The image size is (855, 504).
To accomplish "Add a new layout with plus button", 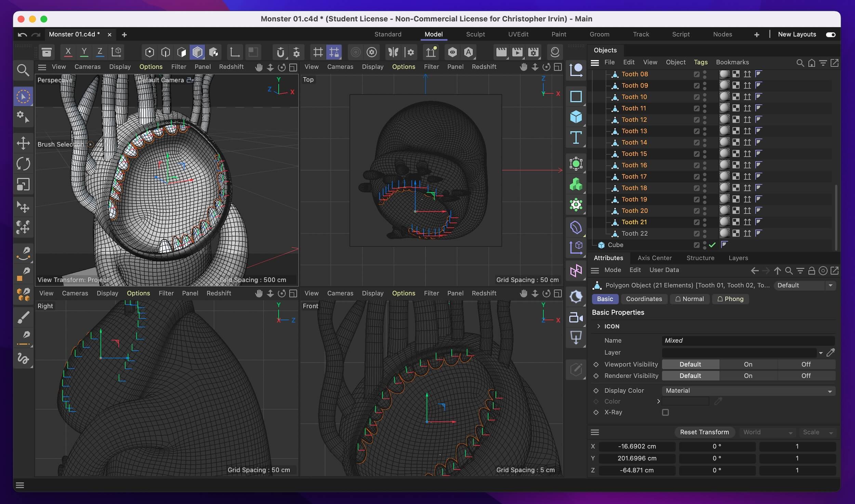I will click(757, 35).
